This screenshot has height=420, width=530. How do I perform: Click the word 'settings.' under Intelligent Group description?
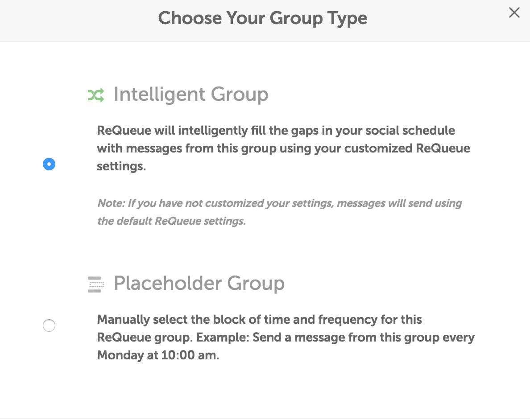[x=121, y=166]
